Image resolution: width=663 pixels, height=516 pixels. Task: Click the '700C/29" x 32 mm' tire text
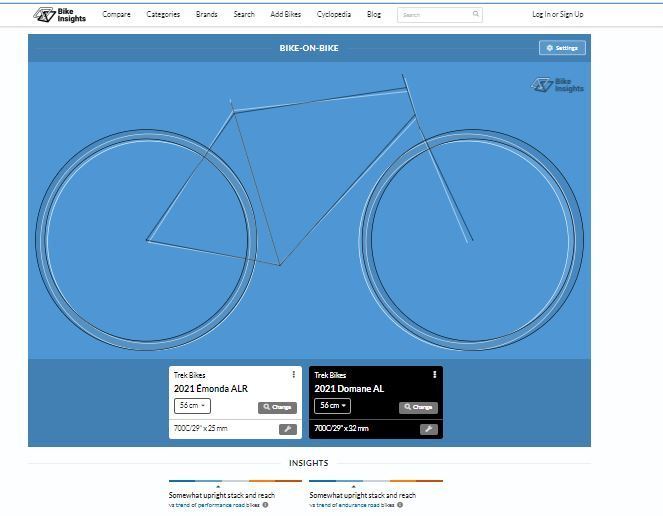coord(342,428)
